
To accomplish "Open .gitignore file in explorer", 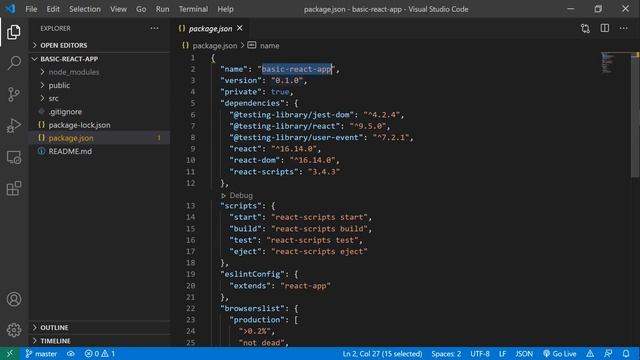I will tap(99, 111).
